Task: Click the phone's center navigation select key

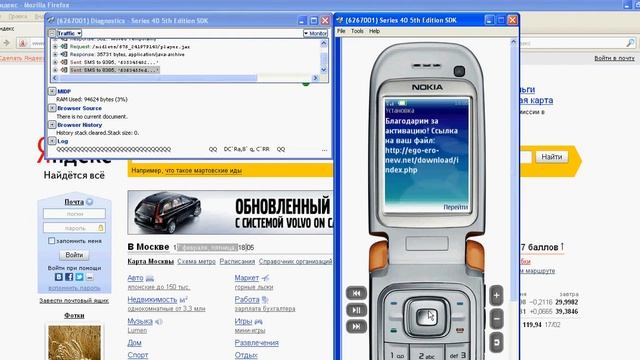Action: pyautogui.click(x=427, y=317)
